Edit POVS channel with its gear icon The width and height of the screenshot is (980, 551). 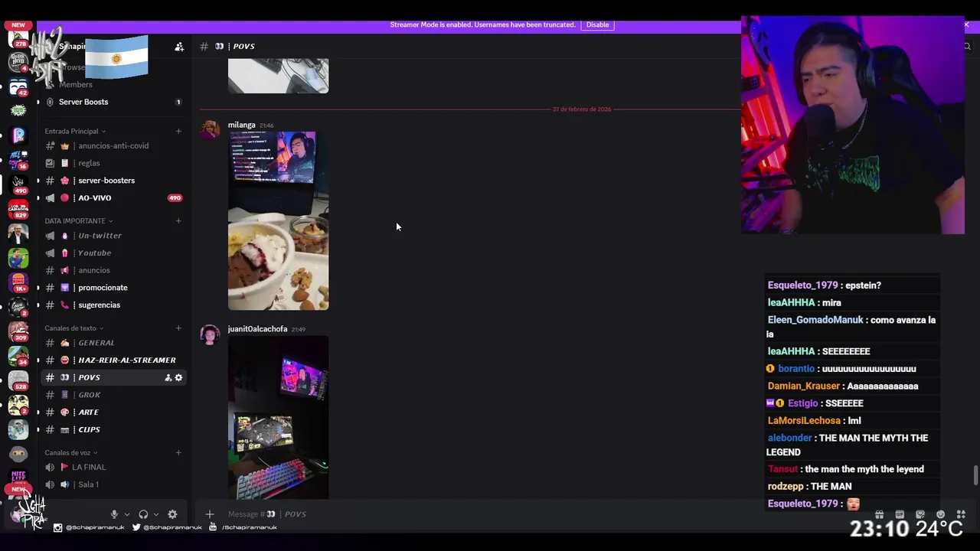click(179, 377)
